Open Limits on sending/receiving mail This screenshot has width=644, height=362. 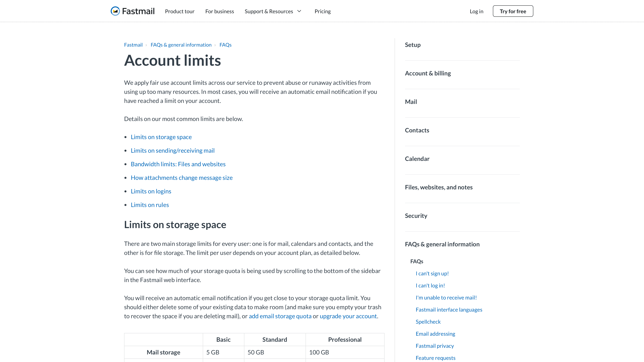[173, 150]
